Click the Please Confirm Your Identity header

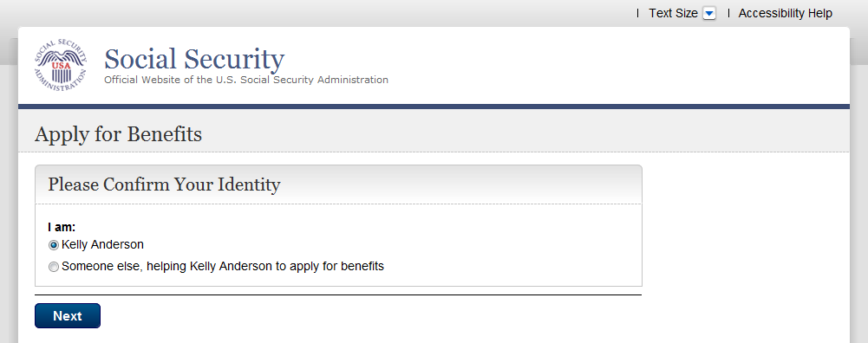point(164,184)
